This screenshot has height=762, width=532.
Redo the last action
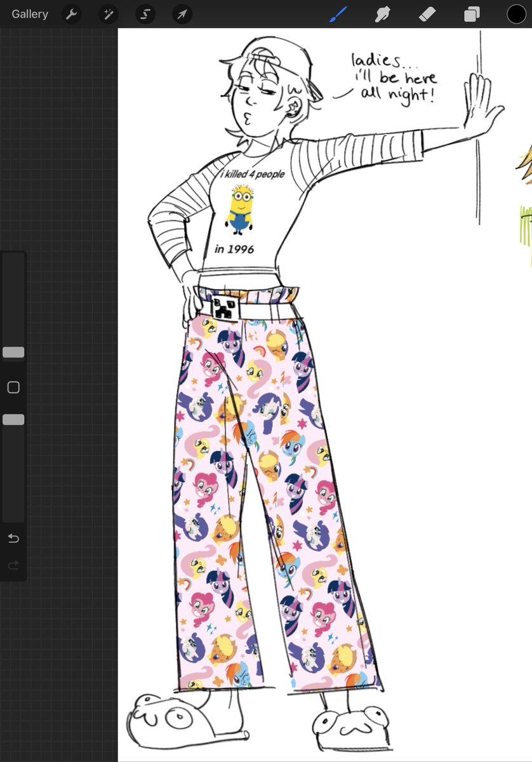[13, 565]
